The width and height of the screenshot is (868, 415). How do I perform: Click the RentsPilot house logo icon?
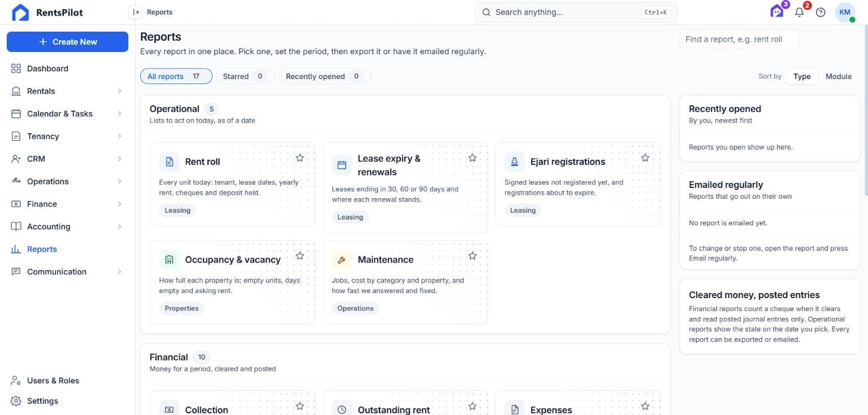tap(20, 12)
